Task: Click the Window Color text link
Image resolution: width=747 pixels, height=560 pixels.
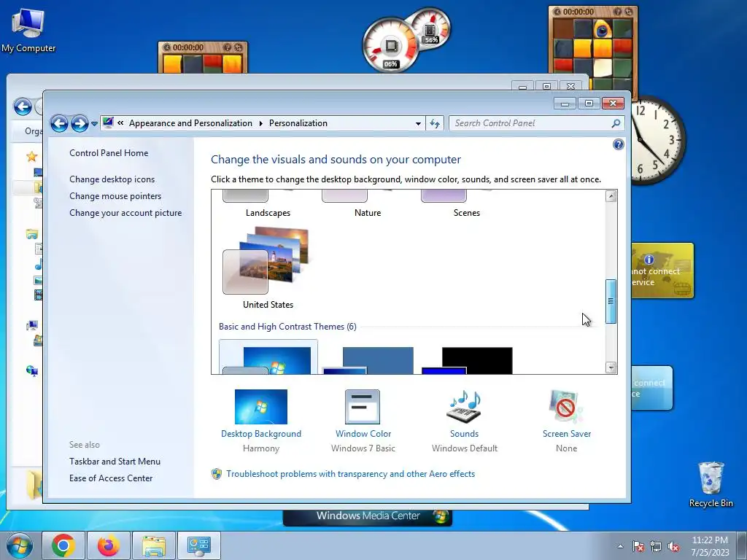Action: click(363, 433)
